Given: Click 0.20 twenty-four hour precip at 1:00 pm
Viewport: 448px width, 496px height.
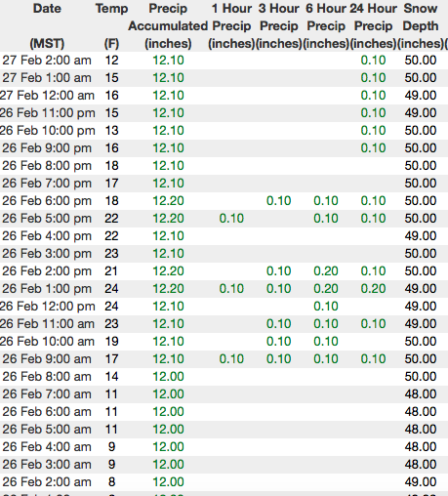Looking at the screenshot, I should (x=373, y=289).
